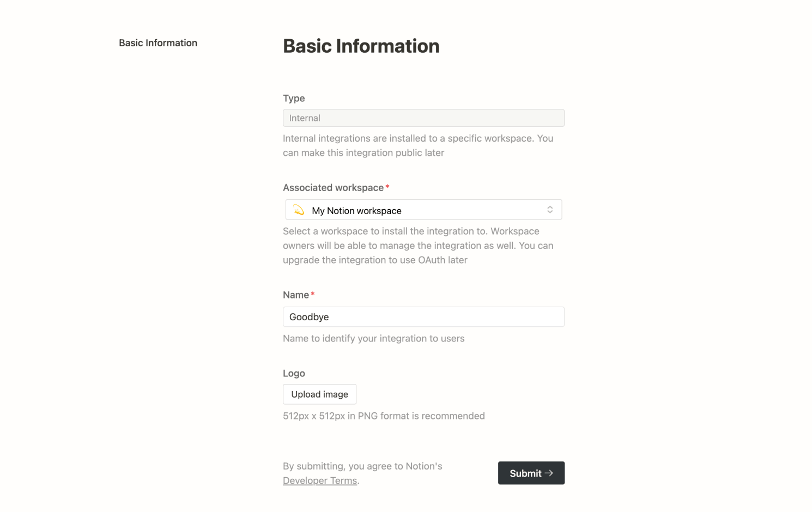Select Basic Information in the left sidebar
This screenshot has height=512, width=812.
pos(158,42)
